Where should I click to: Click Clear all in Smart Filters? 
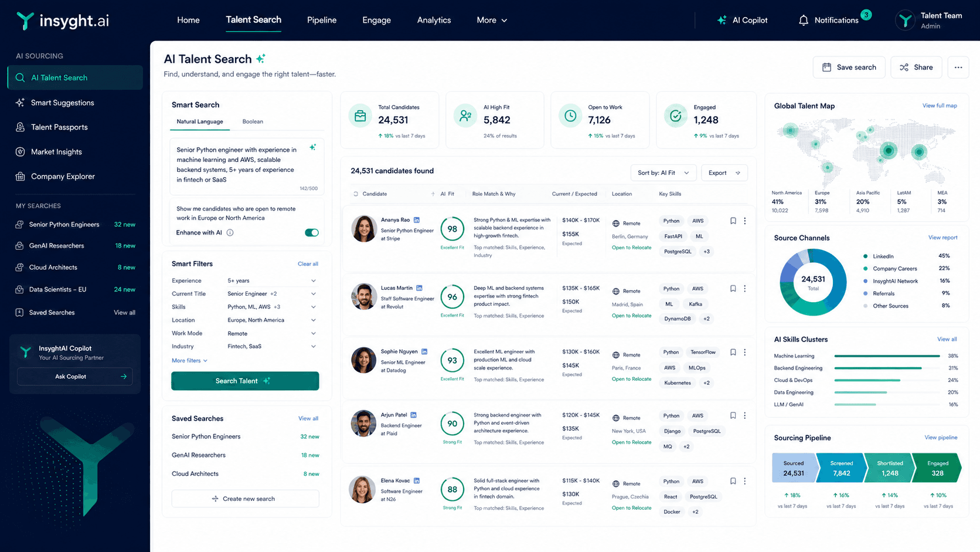pos(308,264)
